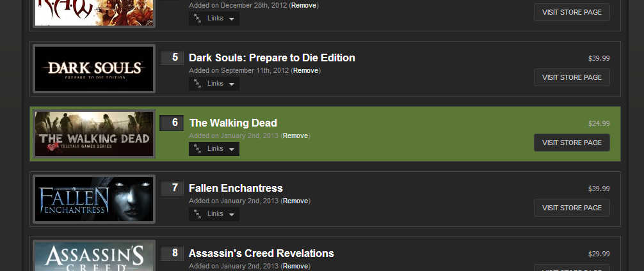This screenshot has height=271, width=644.
Task: Visit store page for Fallen Enchantress
Action: coord(572,208)
